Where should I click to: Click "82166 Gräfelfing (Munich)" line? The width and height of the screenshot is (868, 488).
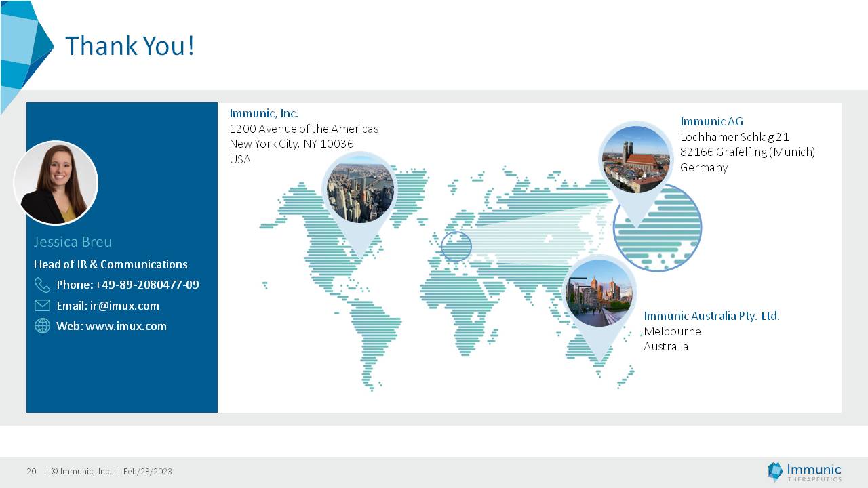(x=748, y=152)
